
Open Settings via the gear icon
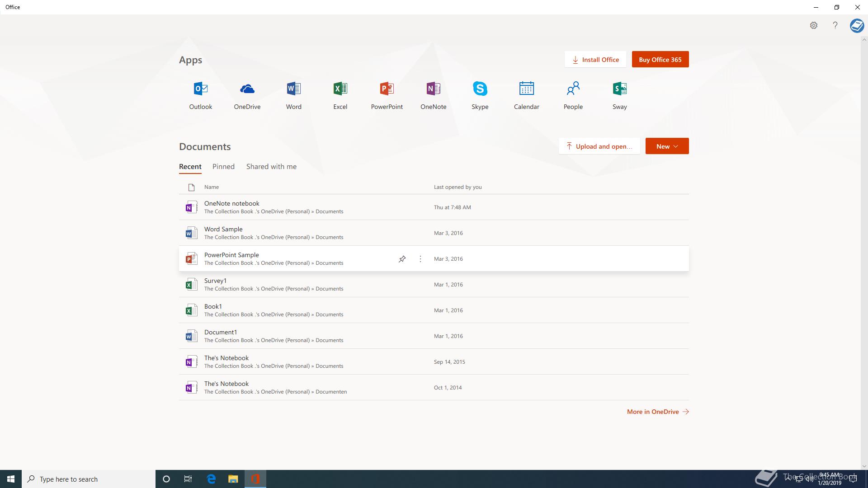(814, 25)
